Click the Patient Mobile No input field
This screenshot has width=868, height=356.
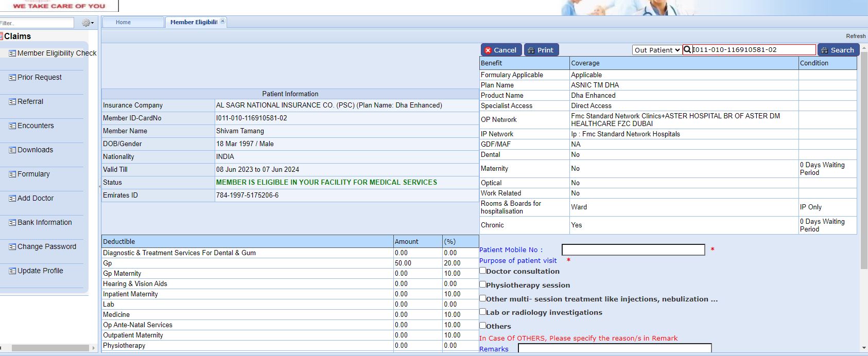(633, 250)
